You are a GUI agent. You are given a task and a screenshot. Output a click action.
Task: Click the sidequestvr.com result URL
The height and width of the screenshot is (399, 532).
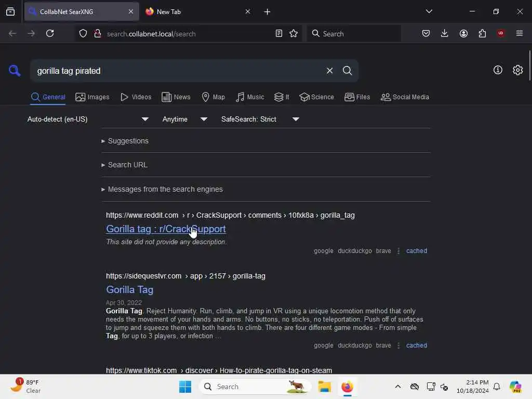tap(185, 276)
